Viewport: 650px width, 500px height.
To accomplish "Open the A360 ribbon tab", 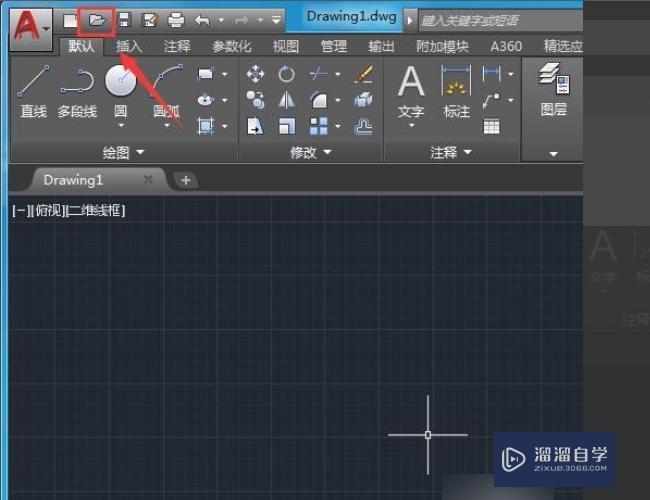I will (506, 46).
